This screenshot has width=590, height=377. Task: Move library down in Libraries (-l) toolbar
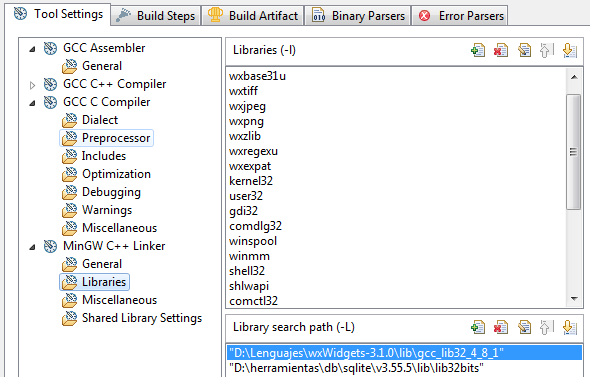570,50
